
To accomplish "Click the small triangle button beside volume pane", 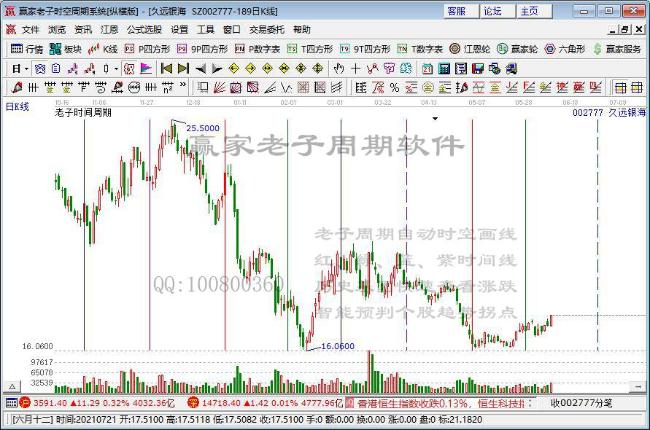I will click(x=12, y=387).
